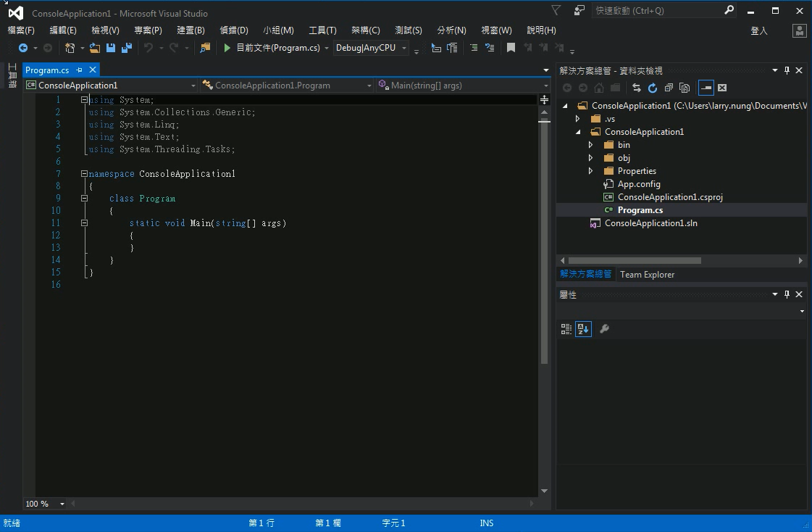Click the Find in Files icon

pyautogui.click(x=205, y=48)
